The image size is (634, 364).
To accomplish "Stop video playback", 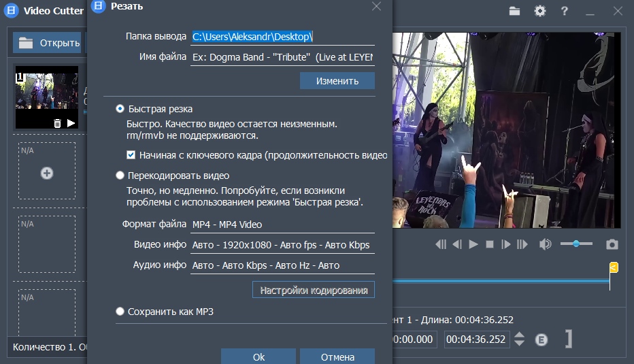I will tap(489, 244).
